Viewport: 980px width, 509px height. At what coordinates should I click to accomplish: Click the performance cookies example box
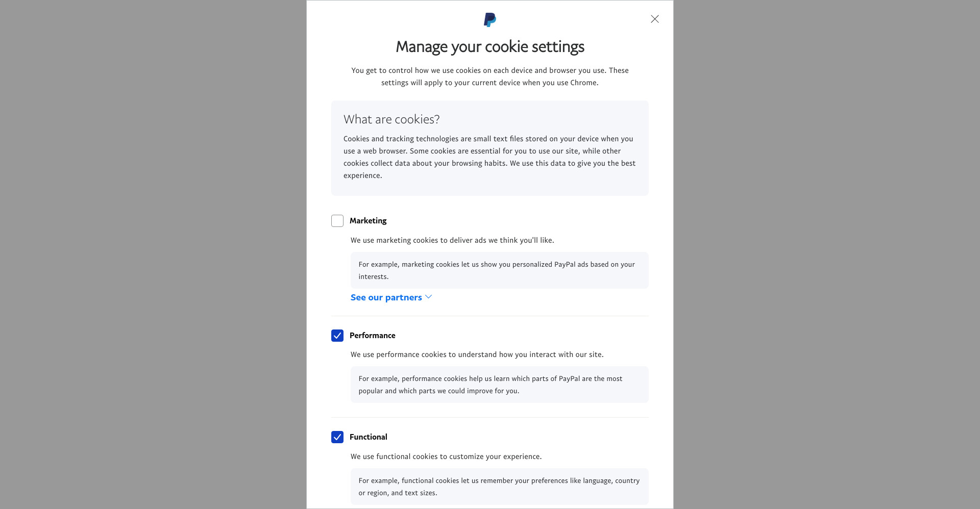click(499, 385)
